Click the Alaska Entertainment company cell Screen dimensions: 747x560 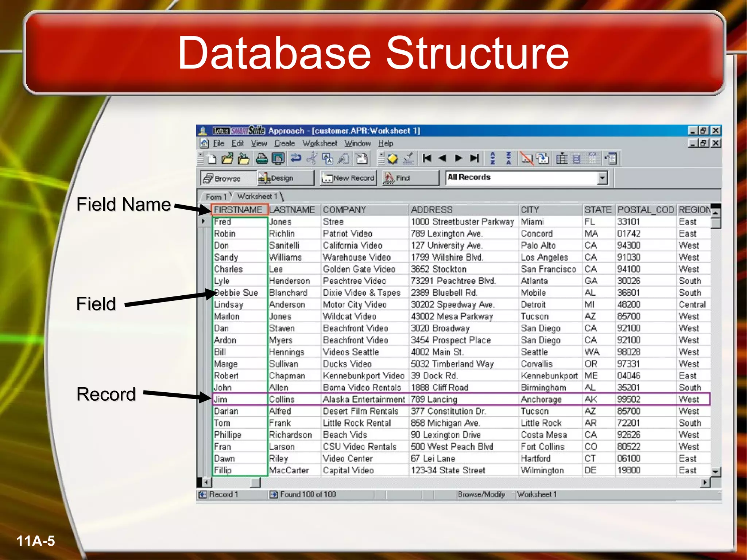(x=363, y=399)
